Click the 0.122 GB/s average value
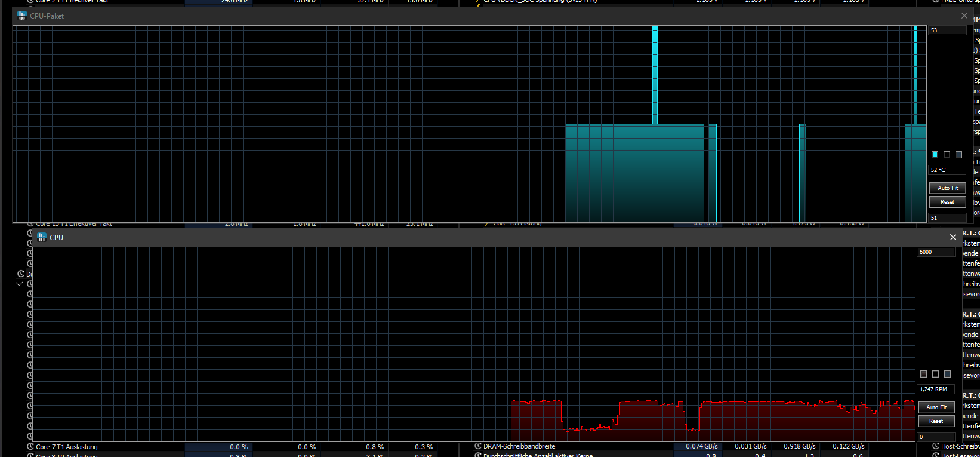Image resolution: width=980 pixels, height=457 pixels. tap(848, 446)
